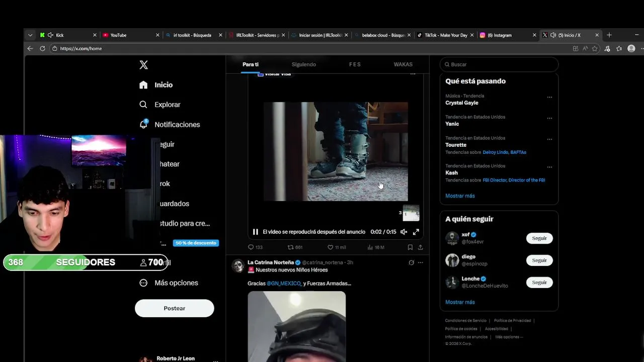Expand video to fullscreen

[416, 232]
